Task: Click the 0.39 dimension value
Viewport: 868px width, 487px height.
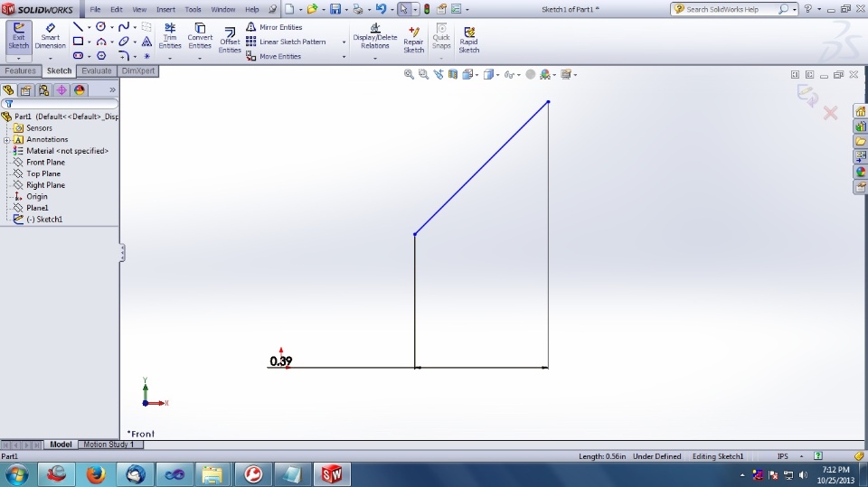Action: pos(280,361)
